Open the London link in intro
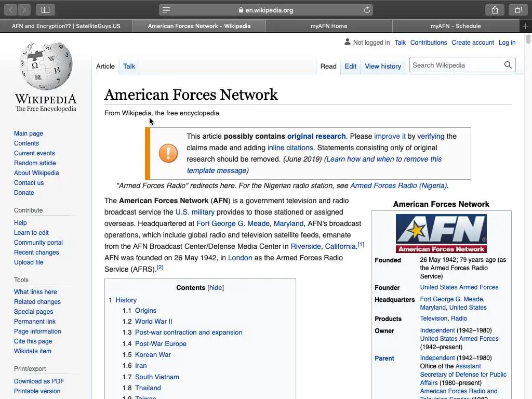The height and width of the screenshot is (399, 532). pos(240,258)
